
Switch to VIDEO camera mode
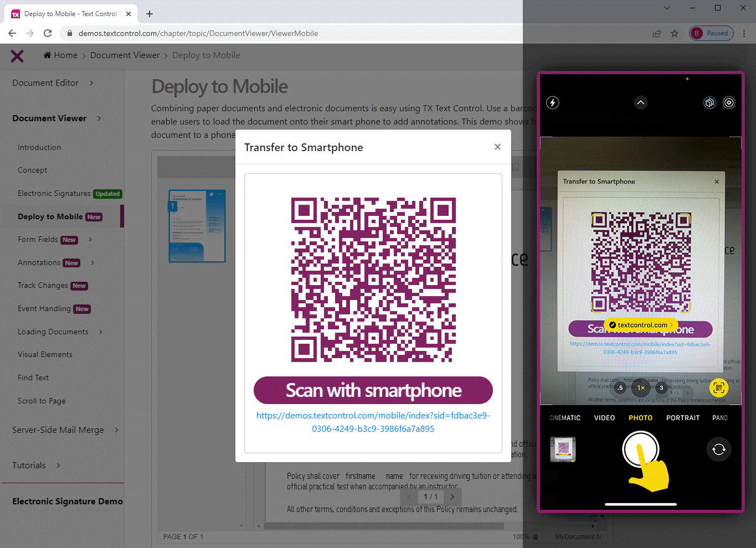click(x=604, y=418)
